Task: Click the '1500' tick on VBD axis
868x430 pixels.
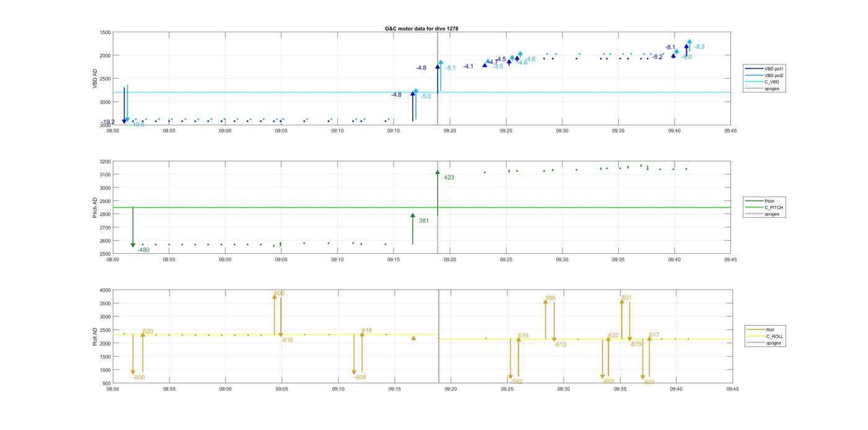Action: pyautogui.click(x=105, y=32)
